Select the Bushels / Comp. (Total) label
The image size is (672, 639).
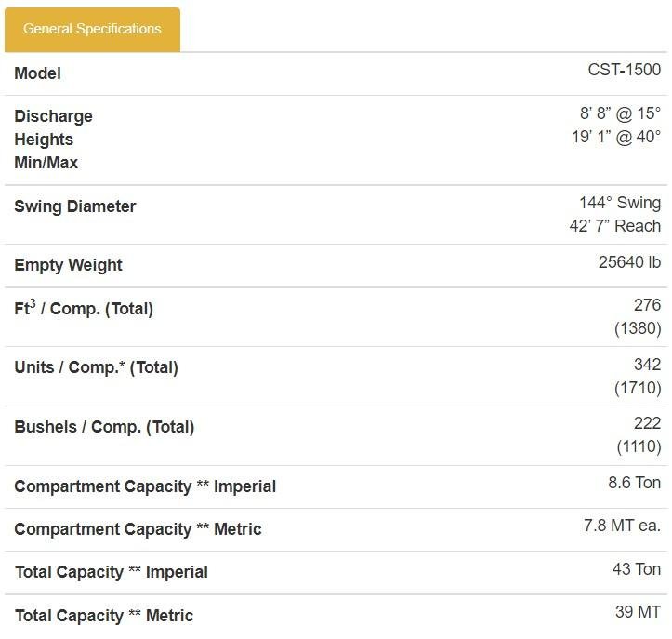tap(104, 427)
